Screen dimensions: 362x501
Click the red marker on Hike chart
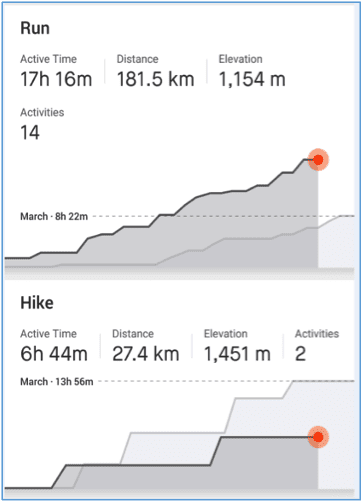[318, 437]
